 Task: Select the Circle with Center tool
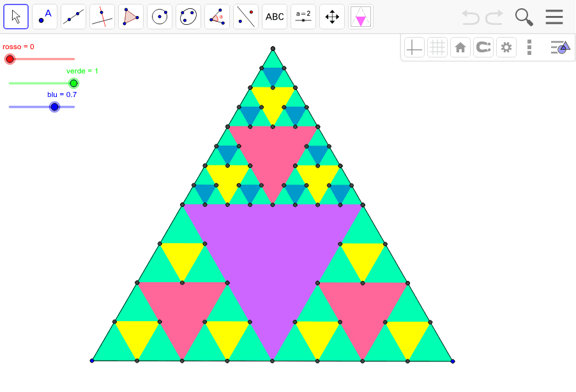click(x=160, y=17)
